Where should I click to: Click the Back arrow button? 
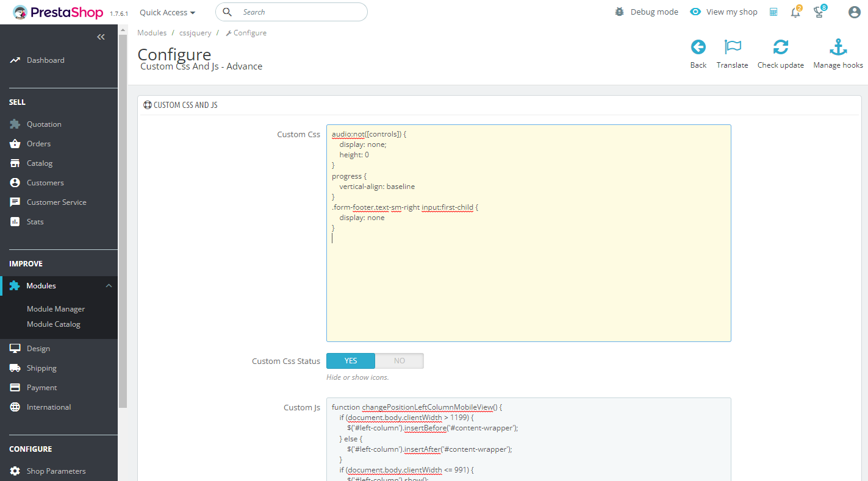pos(698,54)
